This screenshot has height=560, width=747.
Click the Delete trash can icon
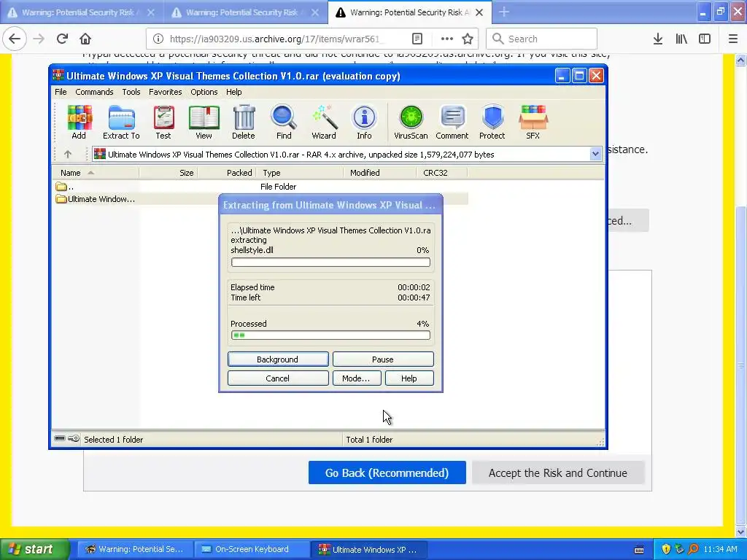tap(244, 122)
